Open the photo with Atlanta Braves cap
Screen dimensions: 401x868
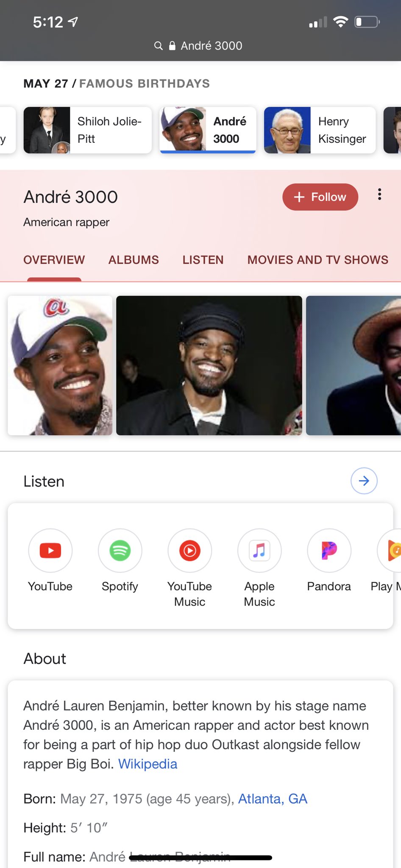click(x=60, y=365)
